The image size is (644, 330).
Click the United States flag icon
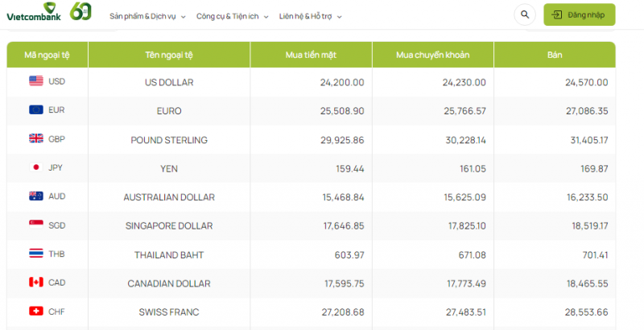click(36, 81)
